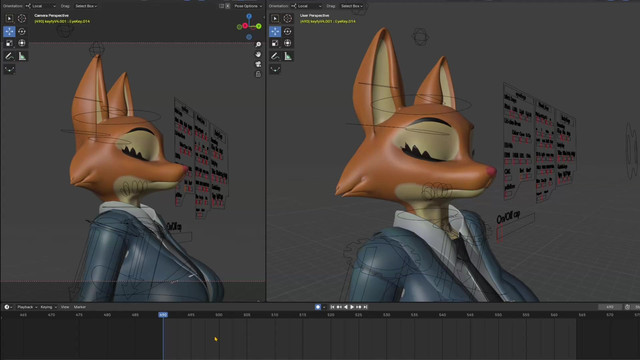Image resolution: width=640 pixels, height=360 pixels.
Task: Activate the Move tool in right viewport
Action: point(275,31)
